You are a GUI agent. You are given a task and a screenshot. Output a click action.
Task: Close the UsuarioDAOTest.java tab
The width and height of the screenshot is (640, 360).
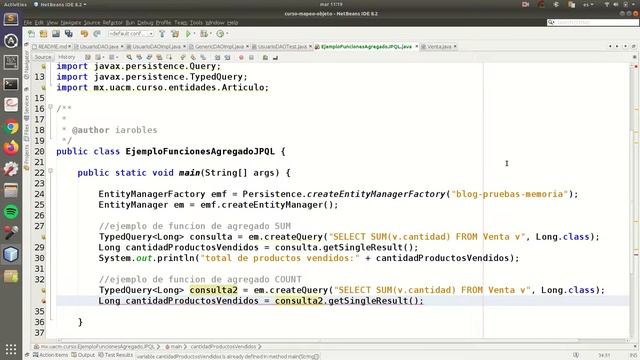[x=310, y=47]
